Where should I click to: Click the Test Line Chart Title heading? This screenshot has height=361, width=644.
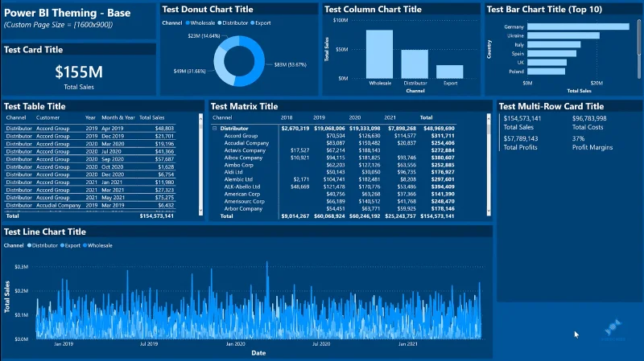(45, 232)
